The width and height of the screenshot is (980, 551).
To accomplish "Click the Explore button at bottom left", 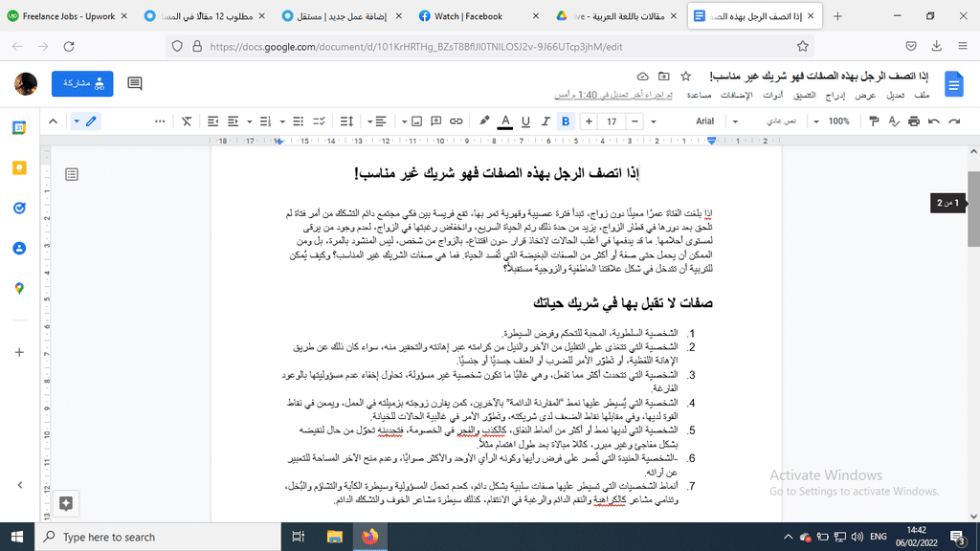I will pos(66,503).
